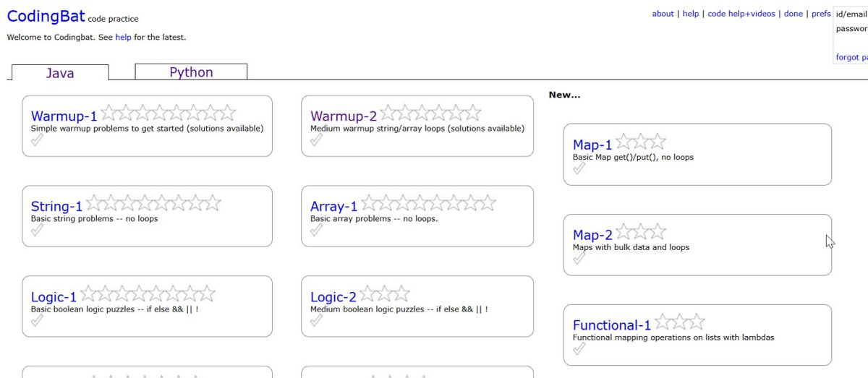Click 'Functional mapping operations on lists' description

(673, 338)
